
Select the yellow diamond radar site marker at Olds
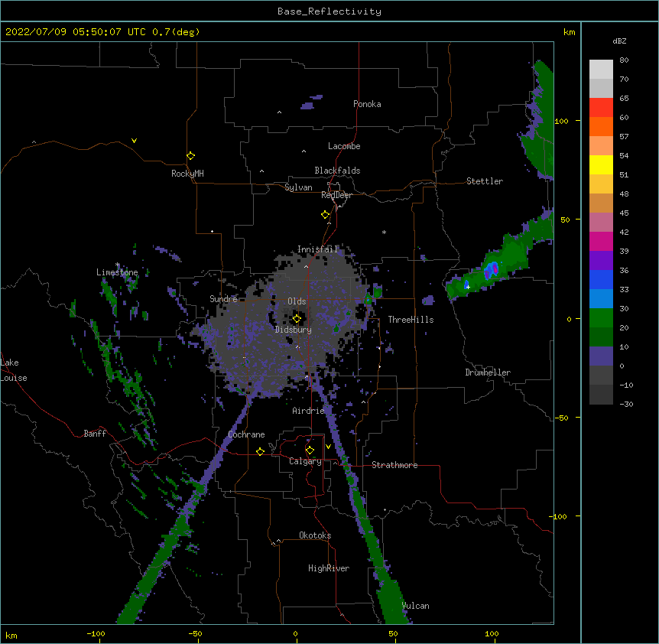click(297, 319)
